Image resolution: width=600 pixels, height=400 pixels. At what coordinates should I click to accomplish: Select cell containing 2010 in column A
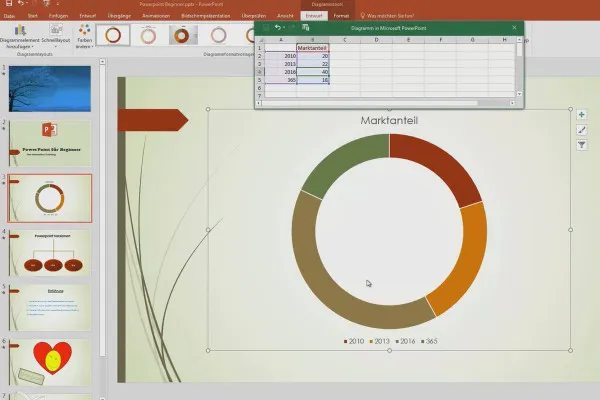point(280,56)
